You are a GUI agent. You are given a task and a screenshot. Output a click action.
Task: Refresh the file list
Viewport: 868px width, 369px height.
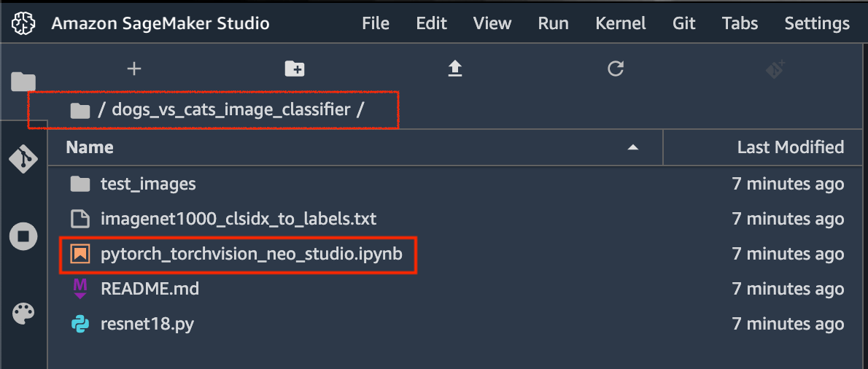[616, 69]
